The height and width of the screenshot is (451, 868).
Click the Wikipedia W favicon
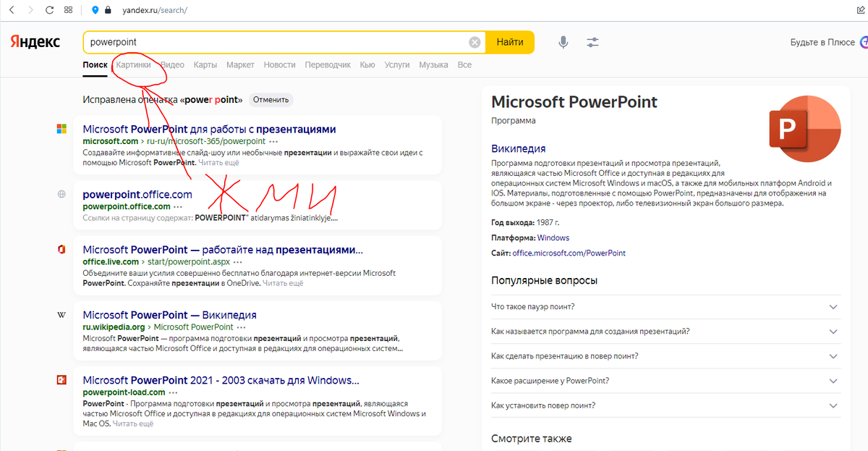click(x=62, y=315)
